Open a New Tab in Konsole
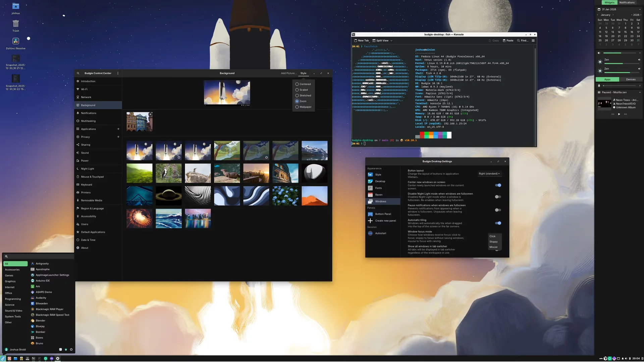The height and width of the screenshot is (362, 644). 362,40
